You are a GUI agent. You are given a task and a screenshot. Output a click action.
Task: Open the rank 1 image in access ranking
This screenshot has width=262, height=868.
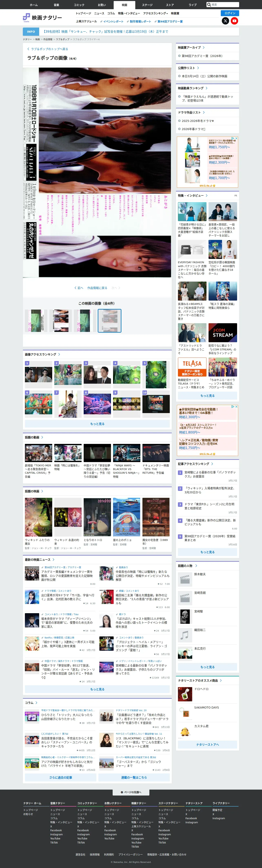pyautogui.click(x=38, y=375)
